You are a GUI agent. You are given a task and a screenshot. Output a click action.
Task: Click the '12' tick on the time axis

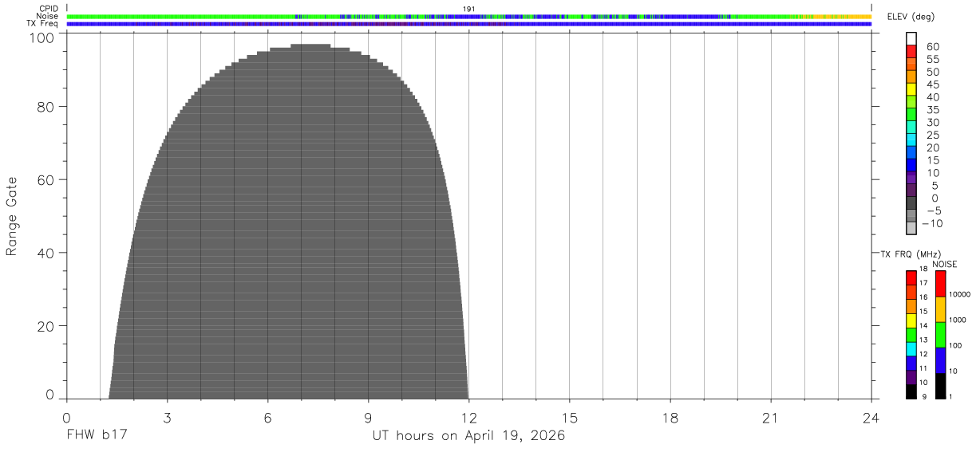tap(468, 418)
